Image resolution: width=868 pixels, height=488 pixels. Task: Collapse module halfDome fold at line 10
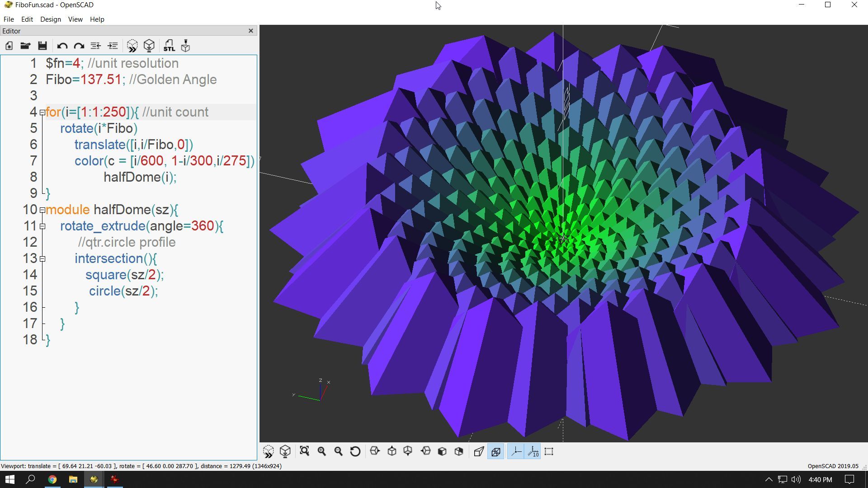click(42, 210)
